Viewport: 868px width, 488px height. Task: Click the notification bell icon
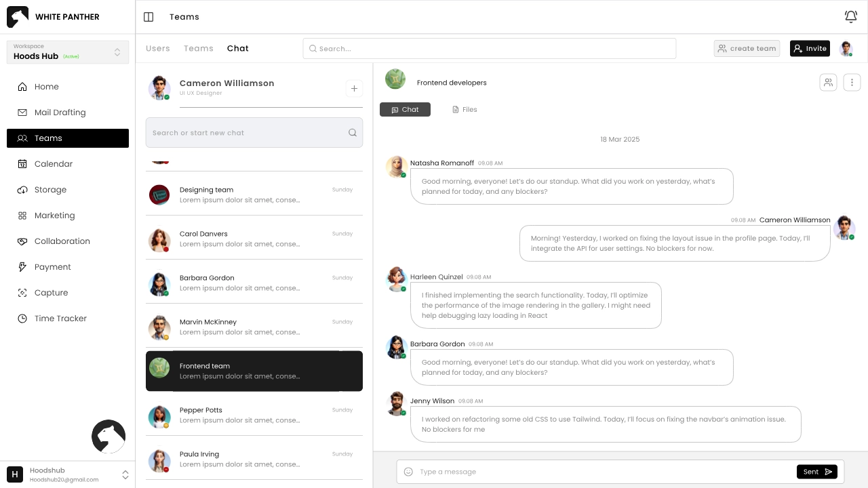[850, 17]
